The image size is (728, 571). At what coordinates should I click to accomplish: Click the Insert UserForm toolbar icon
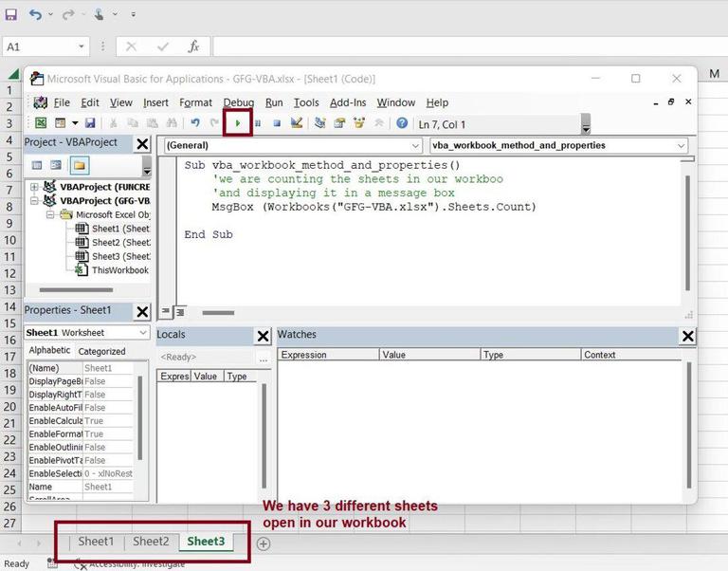coord(60,123)
